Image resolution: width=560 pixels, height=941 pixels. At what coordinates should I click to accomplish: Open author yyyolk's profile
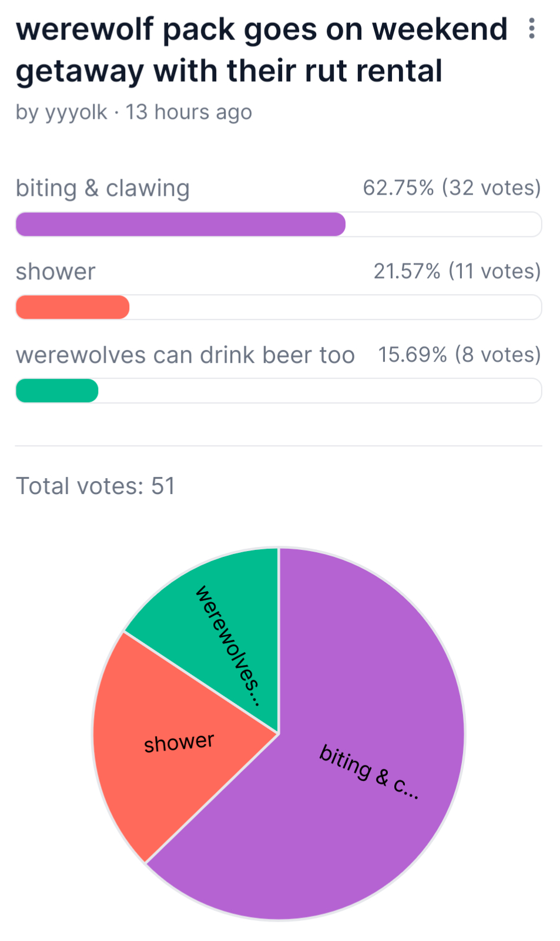pos(76,112)
